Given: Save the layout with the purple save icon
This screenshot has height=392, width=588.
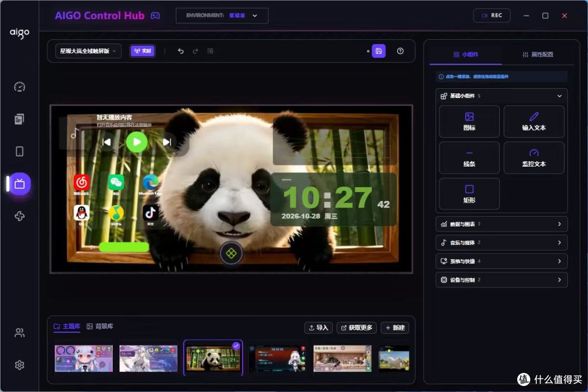Looking at the screenshot, I should [x=379, y=51].
